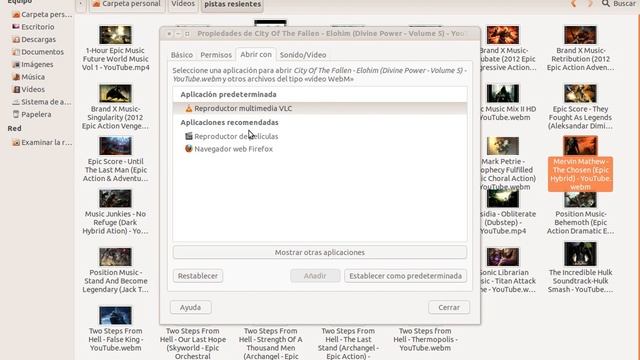The width and height of the screenshot is (640, 360).
Task: Click the pistas resientes breadcrumb
Action: (233, 4)
